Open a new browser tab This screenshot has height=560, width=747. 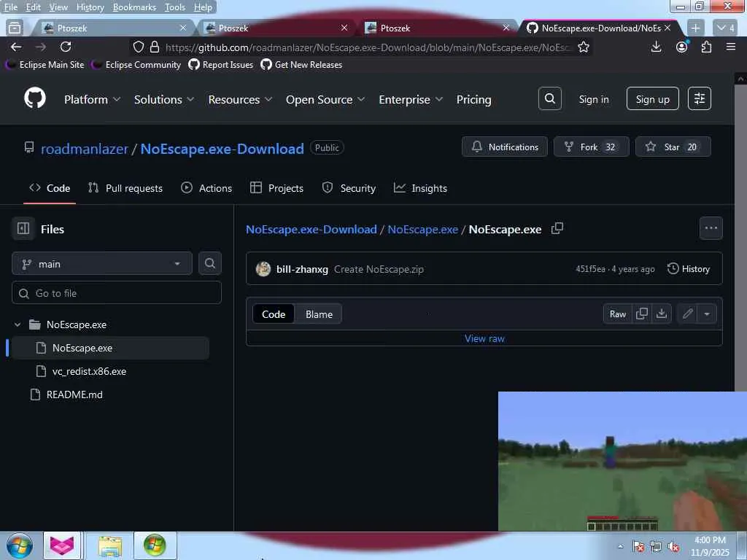[x=695, y=28]
